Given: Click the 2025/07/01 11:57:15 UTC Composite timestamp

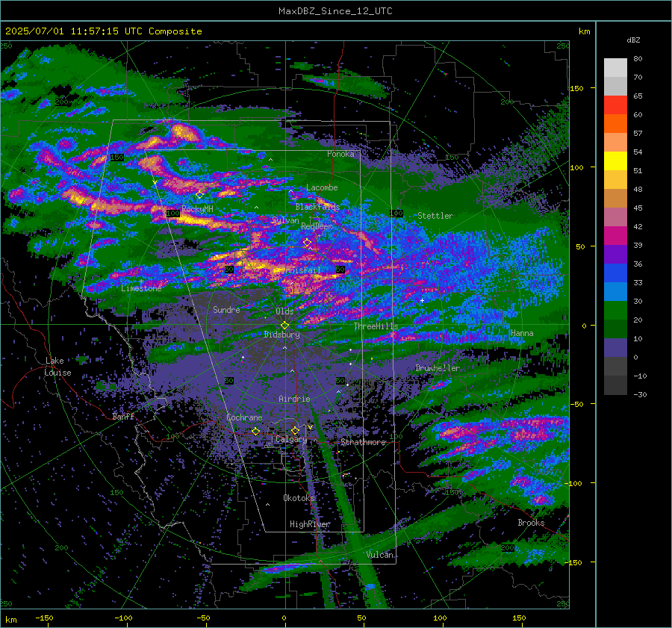Looking at the screenshot, I should point(103,31).
